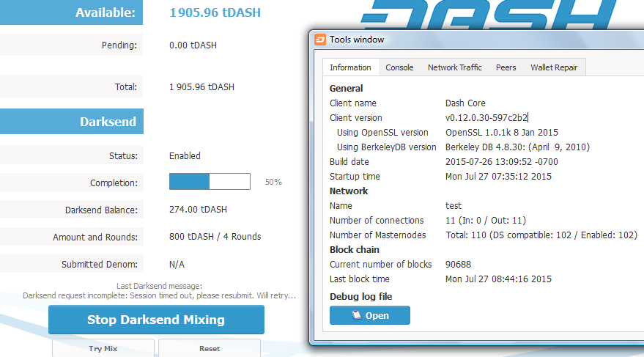Click the Darksend section header
The width and height of the screenshot is (644, 357).
tap(72, 121)
